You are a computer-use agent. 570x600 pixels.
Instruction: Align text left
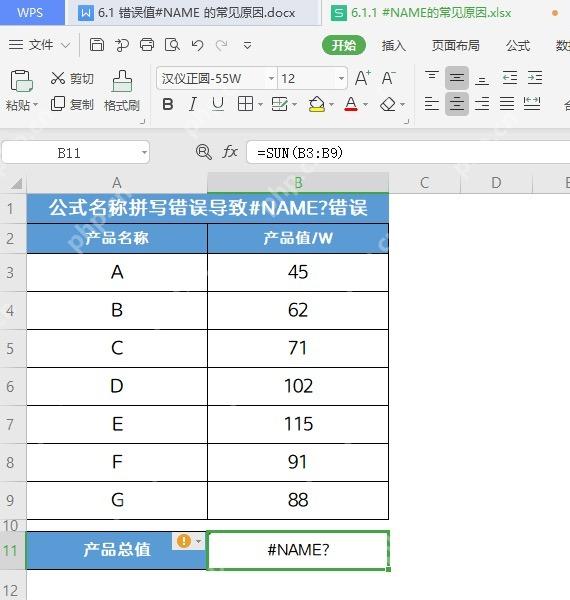(x=432, y=104)
